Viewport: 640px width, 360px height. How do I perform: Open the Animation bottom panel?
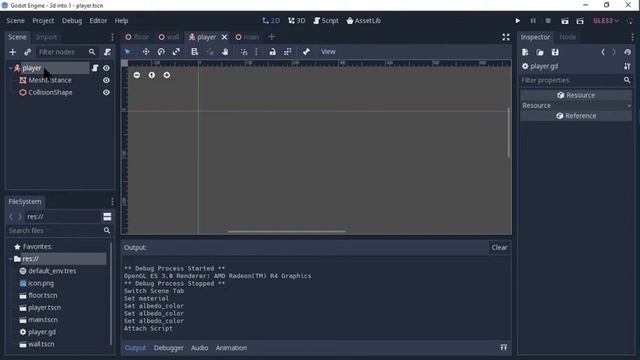click(x=231, y=348)
